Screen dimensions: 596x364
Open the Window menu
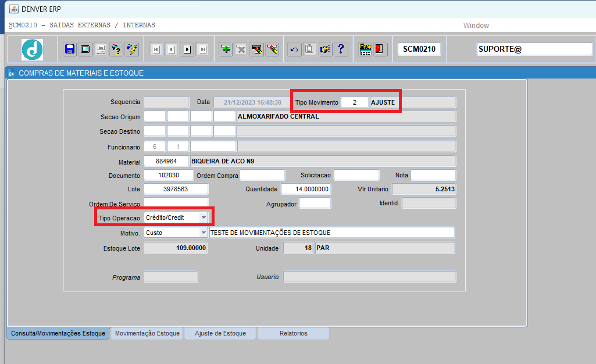coord(476,26)
